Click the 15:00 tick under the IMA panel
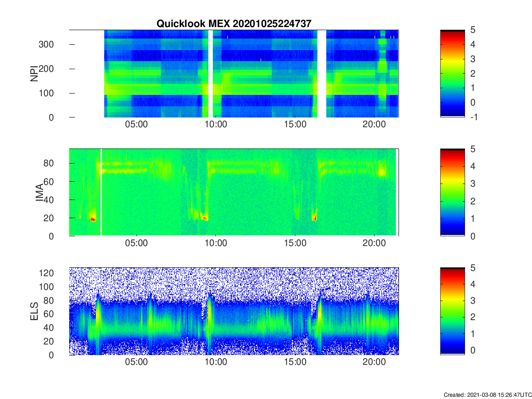The width and height of the screenshot is (532, 399). click(295, 243)
